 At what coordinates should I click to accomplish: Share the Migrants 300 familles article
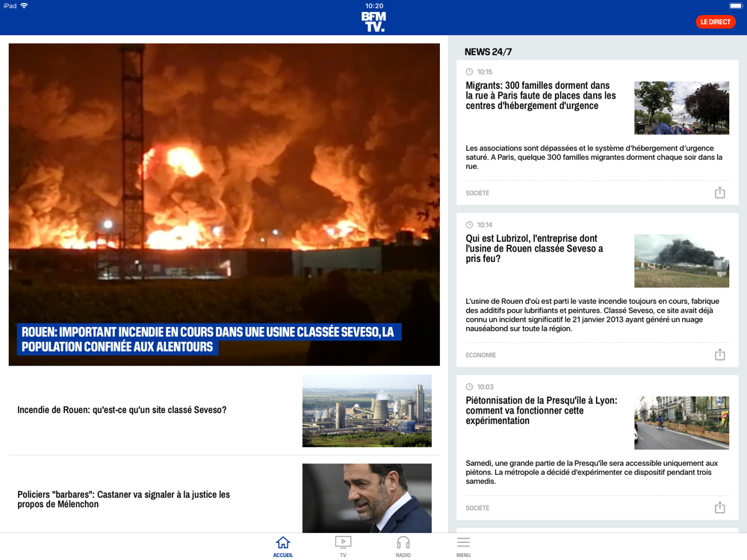(x=720, y=193)
